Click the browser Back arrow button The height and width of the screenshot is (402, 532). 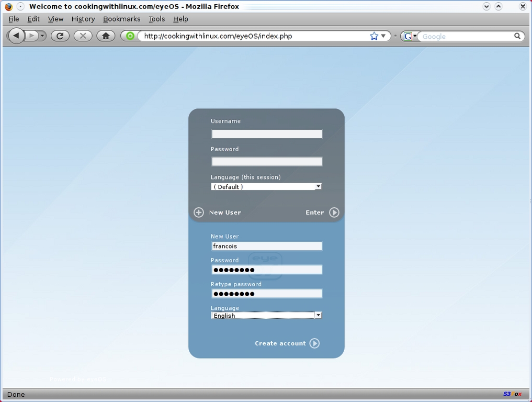(16, 36)
